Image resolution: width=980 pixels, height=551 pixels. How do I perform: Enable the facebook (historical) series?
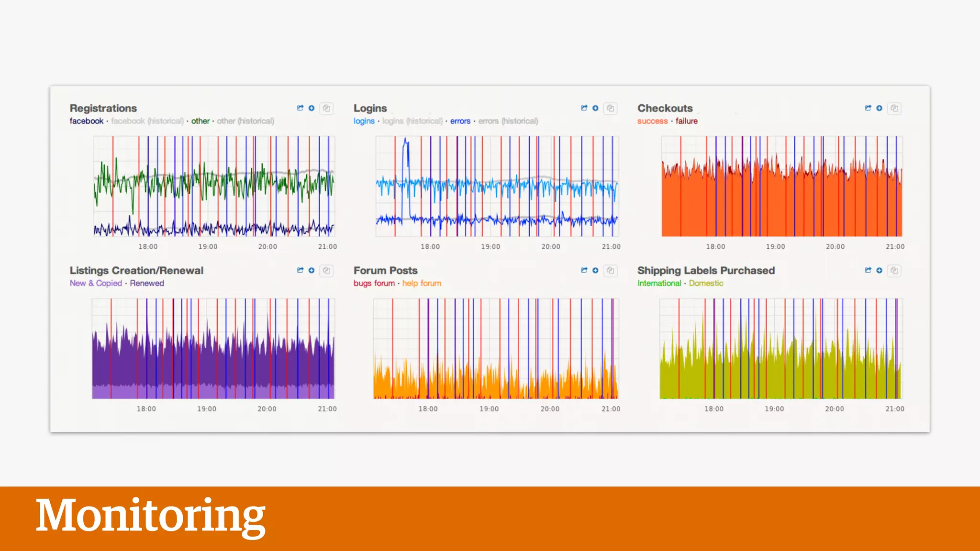click(147, 121)
